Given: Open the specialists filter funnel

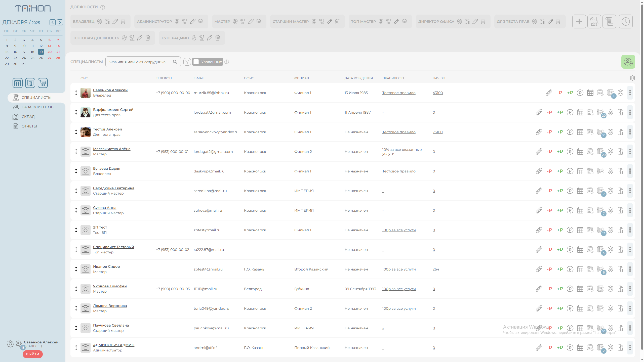Looking at the screenshot, I should click(187, 62).
